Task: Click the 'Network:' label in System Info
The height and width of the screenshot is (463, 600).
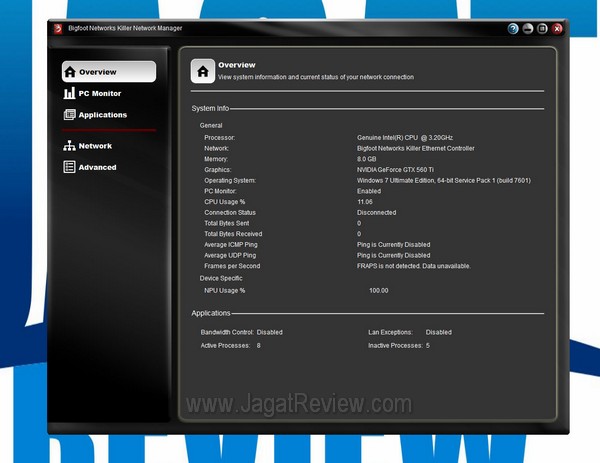Action: pos(217,148)
